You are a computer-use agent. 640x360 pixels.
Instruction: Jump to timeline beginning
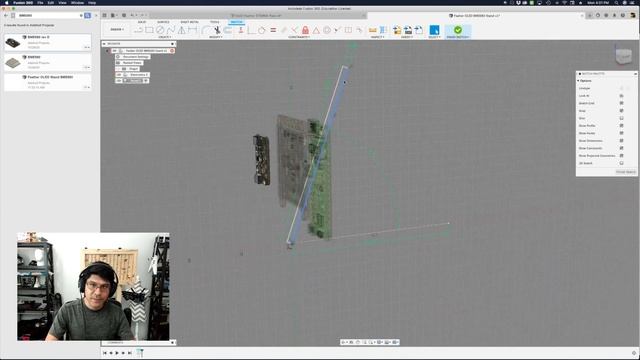[x=105, y=353]
